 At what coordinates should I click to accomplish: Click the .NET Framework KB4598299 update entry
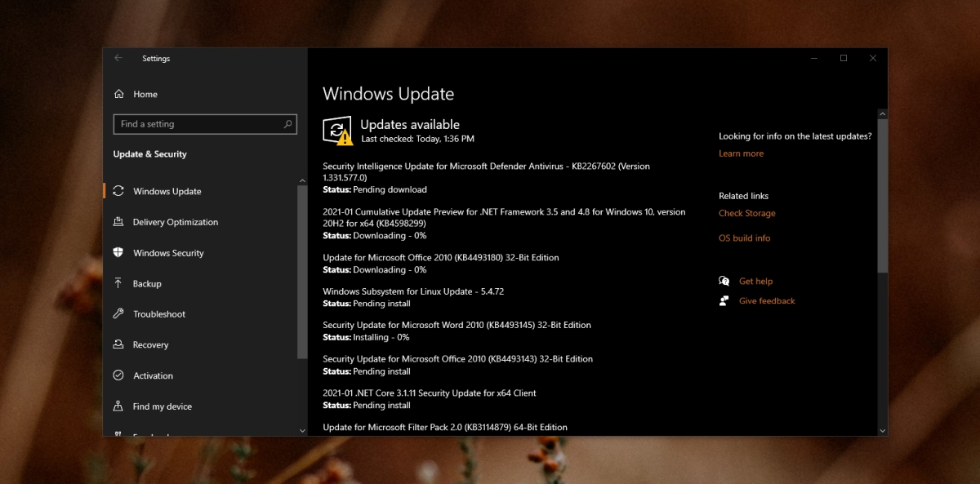504,224
